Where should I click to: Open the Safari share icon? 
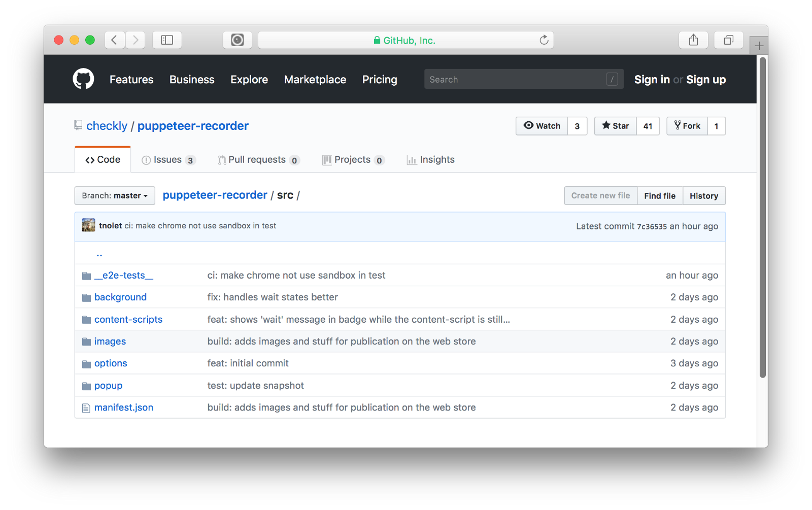click(x=693, y=40)
